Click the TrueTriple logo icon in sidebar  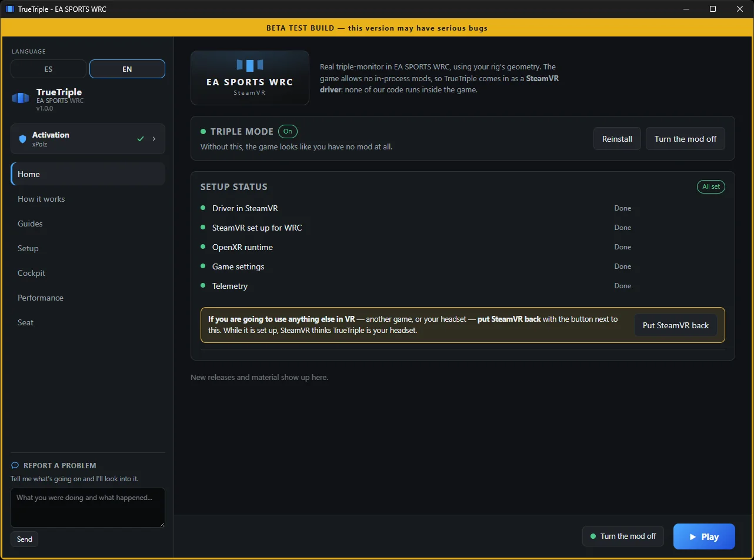click(21, 98)
